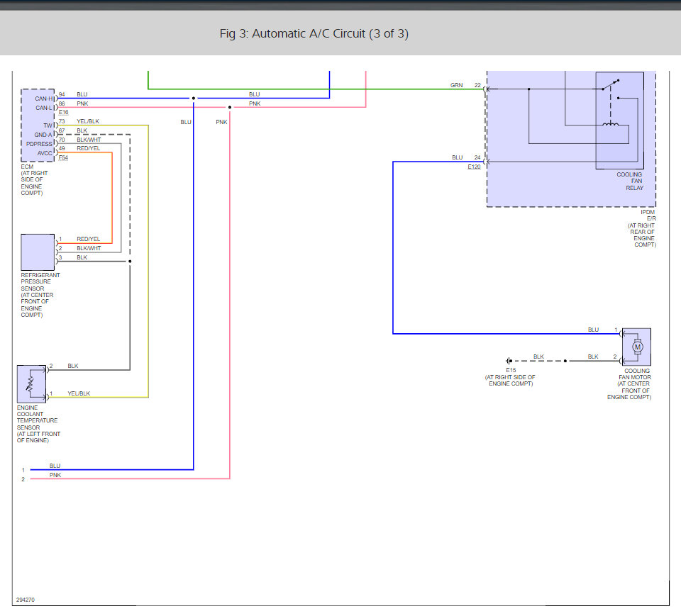Click the junction dot on pink CAN wire
The image size is (681, 616).
tap(229, 108)
